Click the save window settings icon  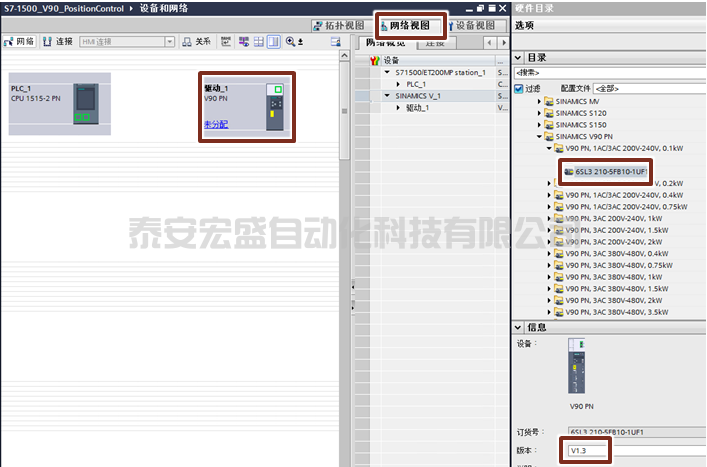(x=335, y=41)
